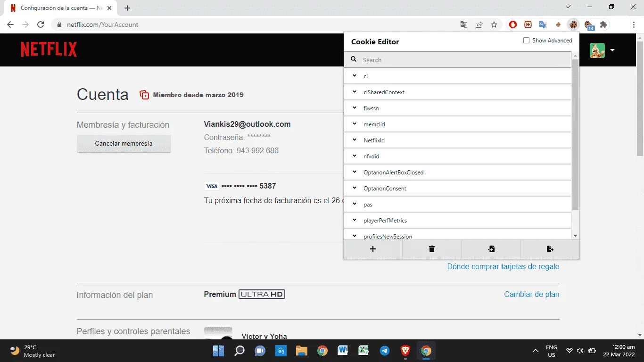644x362 pixels.
Task: Click the Netflix page vertical scrollbar
Action: [640, 99]
